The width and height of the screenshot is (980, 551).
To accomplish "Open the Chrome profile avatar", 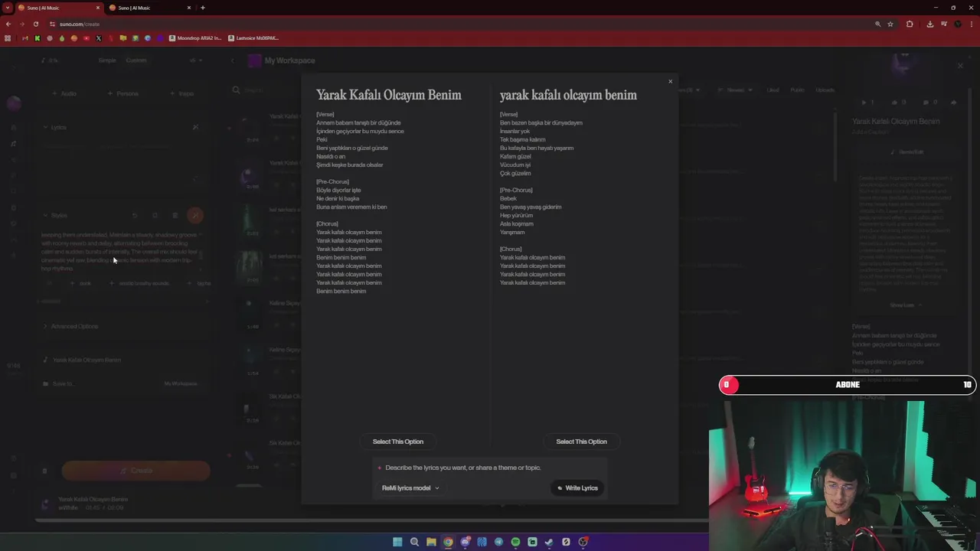I will point(957,24).
